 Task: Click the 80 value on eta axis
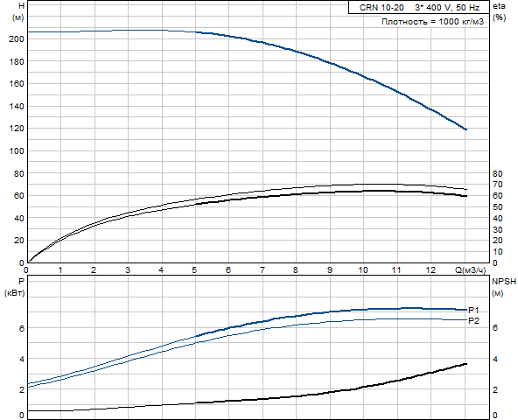pyautogui.click(x=497, y=173)
